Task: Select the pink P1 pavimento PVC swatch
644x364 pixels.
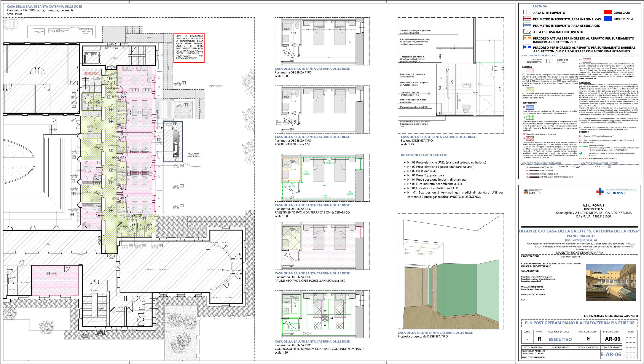Action: point(530,71)
